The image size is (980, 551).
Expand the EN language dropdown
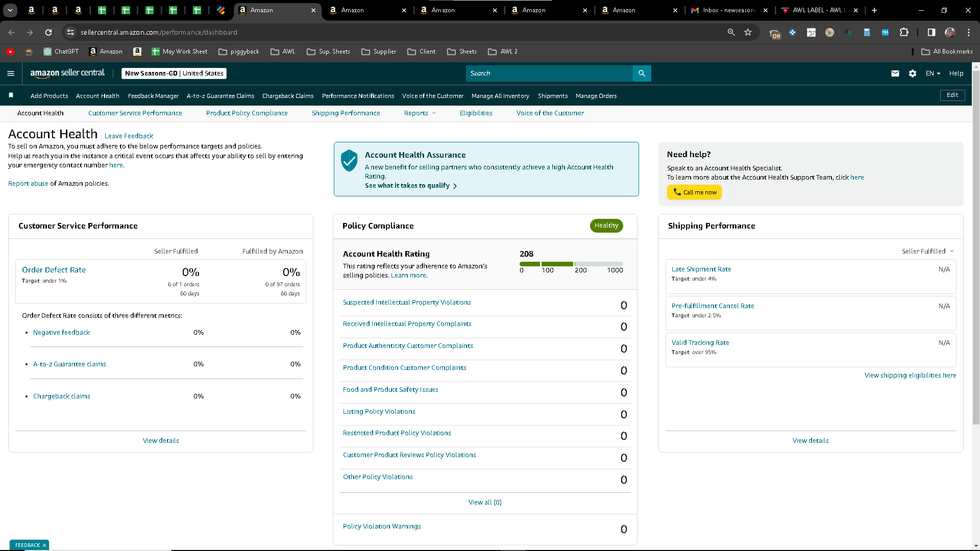pyautogui.click(x=933, y=73)
